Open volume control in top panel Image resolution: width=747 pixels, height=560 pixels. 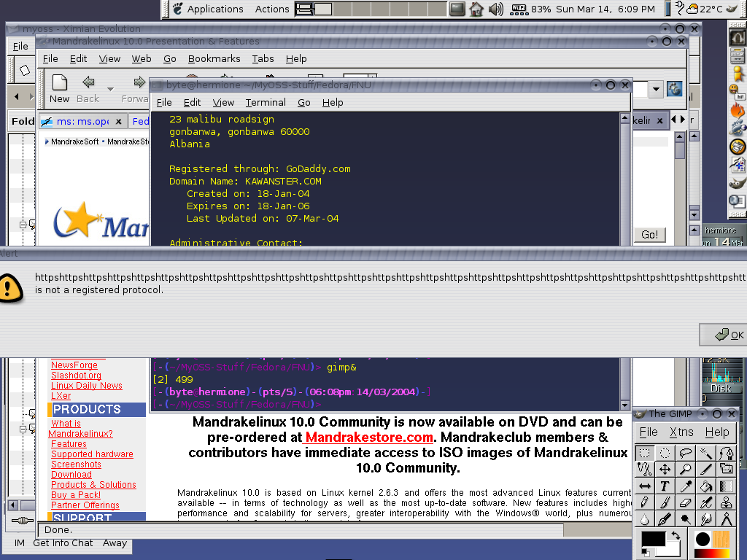496,9
